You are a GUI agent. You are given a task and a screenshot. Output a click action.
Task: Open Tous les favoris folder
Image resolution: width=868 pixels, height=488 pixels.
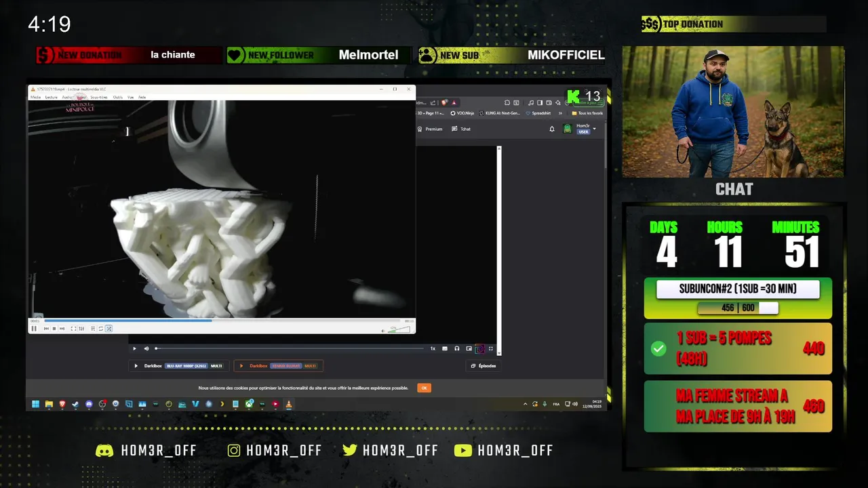(x=587, y=113)
